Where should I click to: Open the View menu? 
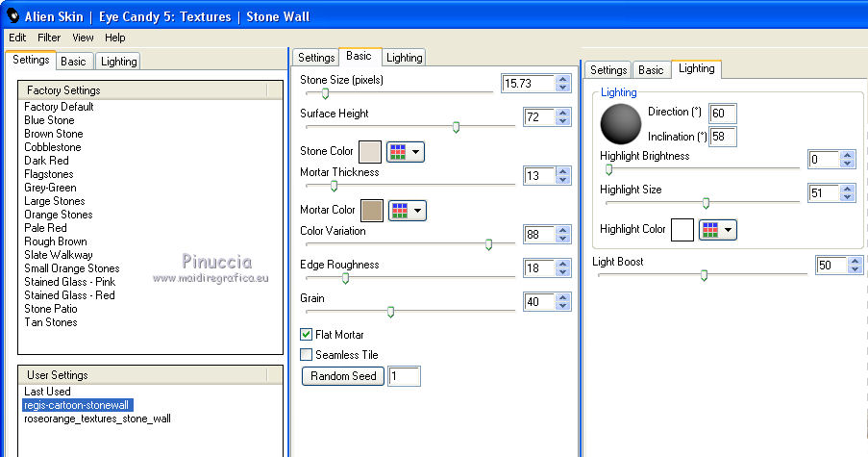pos(83,38)
